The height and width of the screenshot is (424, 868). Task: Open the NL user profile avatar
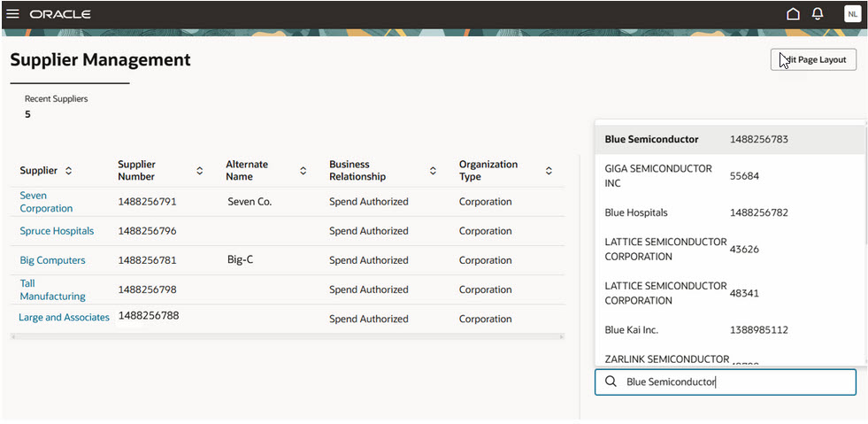[852, 14]
